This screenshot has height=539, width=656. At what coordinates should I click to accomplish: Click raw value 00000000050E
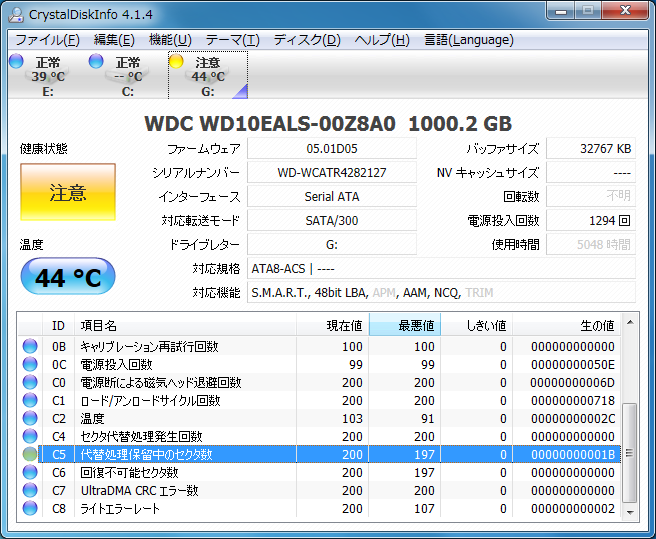pos(573,364)
